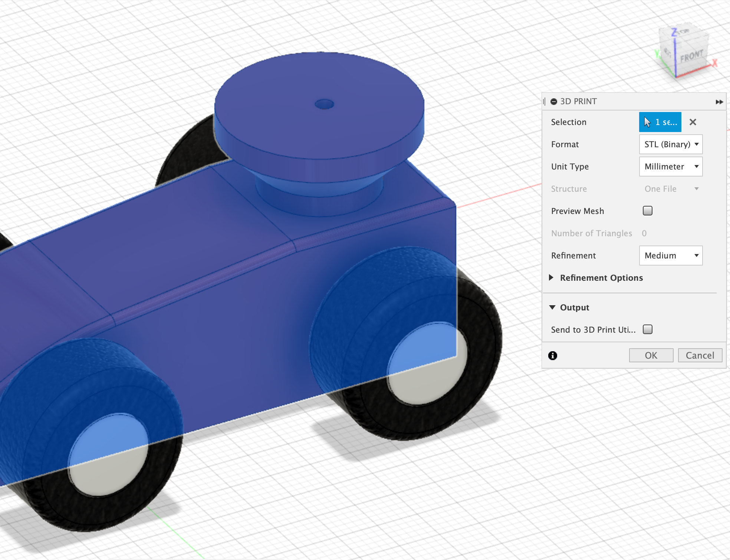730x560 pixels.
Task: Open the Format STL (Binary) dropdown
Action: coord(671,144)
